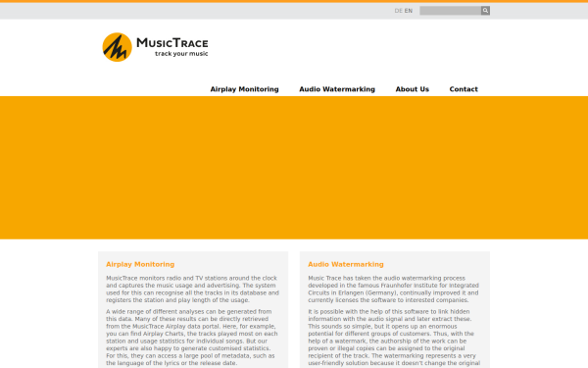
Task: Switch language to EN
Action: [409, 11]
